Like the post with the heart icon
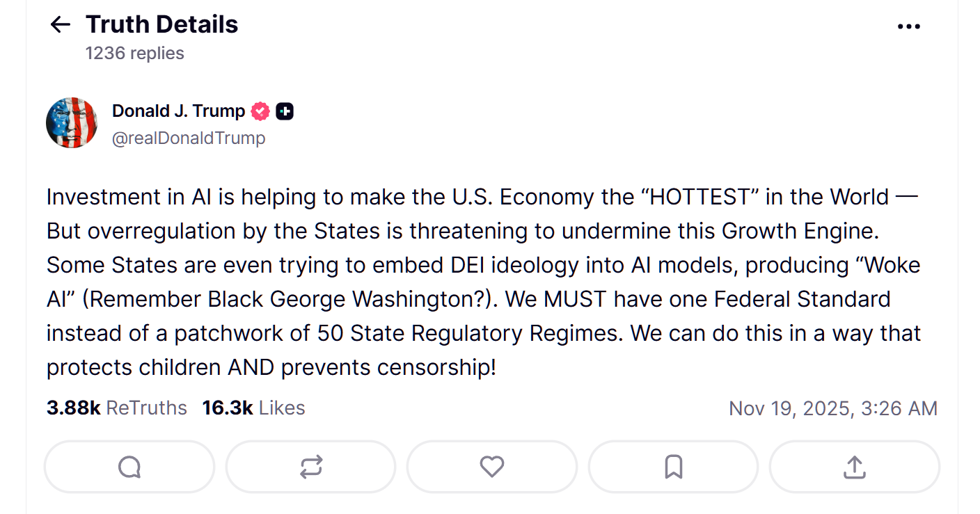The height and width of the screenshot is (514, 980). tap(491, 467)
